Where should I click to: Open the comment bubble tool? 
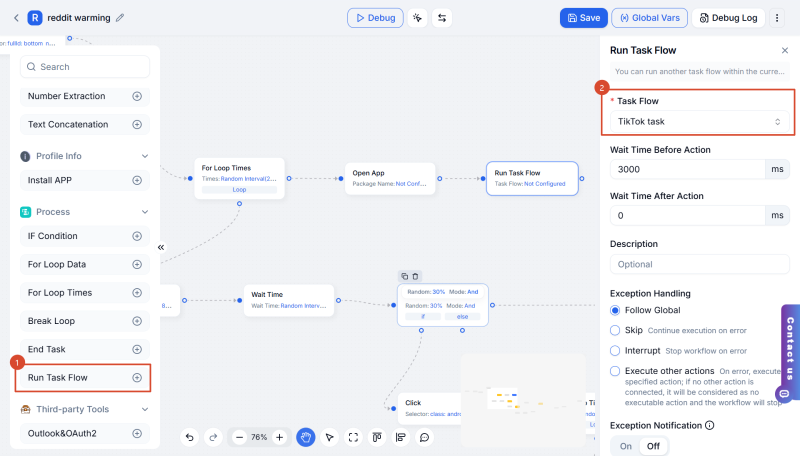point(424,437)
